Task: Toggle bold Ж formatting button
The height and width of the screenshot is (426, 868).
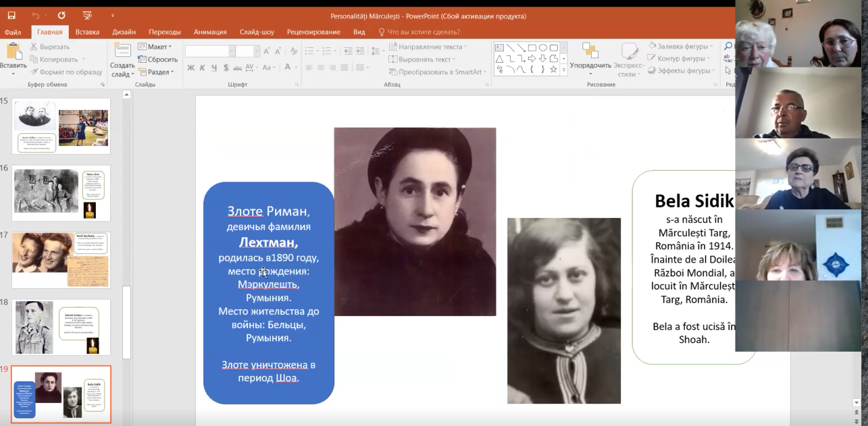Action: tap(191, 68)
